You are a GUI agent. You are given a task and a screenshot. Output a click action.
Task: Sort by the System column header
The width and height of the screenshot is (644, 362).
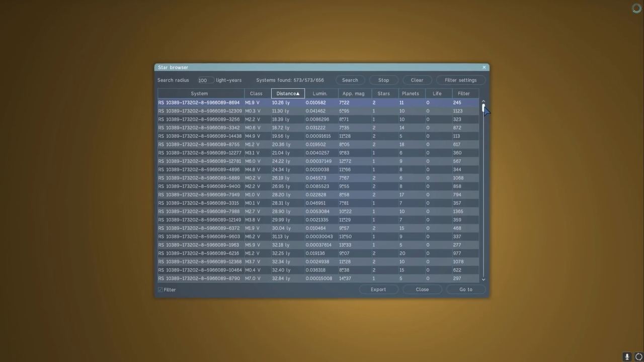[x=201, y=94]
